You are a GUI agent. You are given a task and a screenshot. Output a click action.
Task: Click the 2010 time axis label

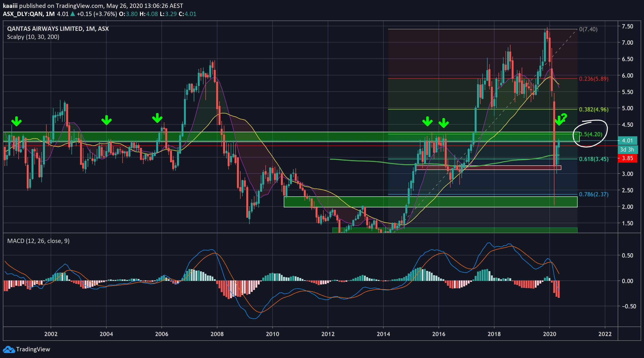[x=273, y=334]
